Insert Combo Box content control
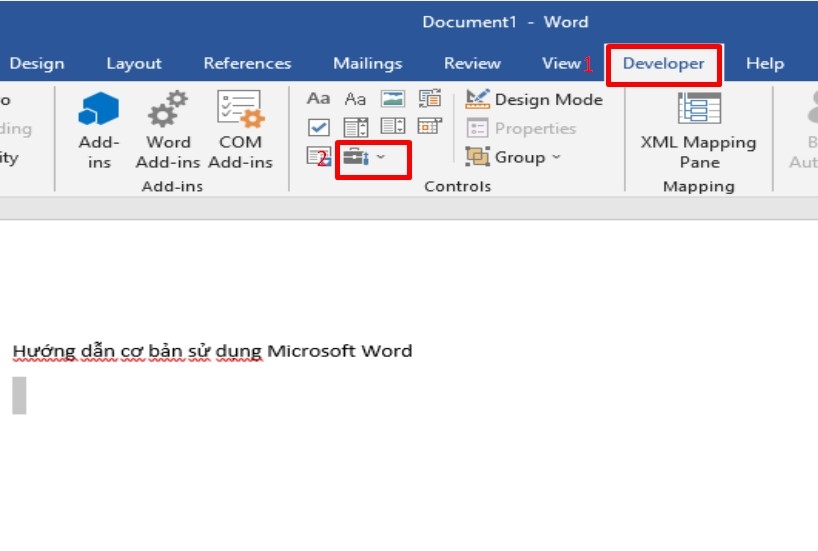Screen dimensions: 818x551 [356, 127]
